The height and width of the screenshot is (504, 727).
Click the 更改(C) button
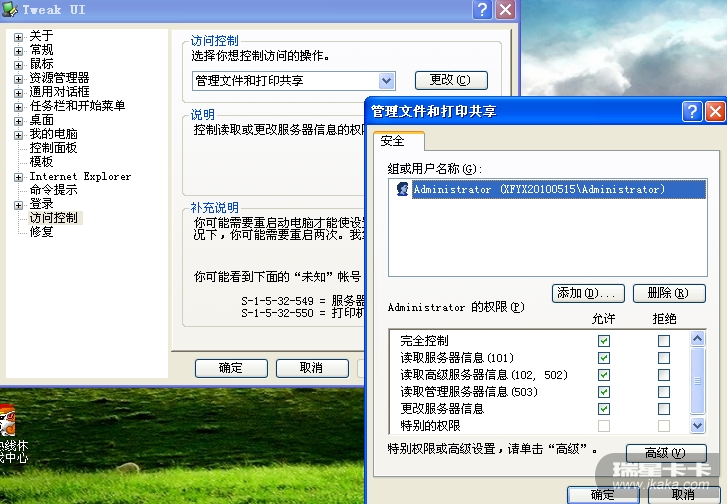(451, 80)
